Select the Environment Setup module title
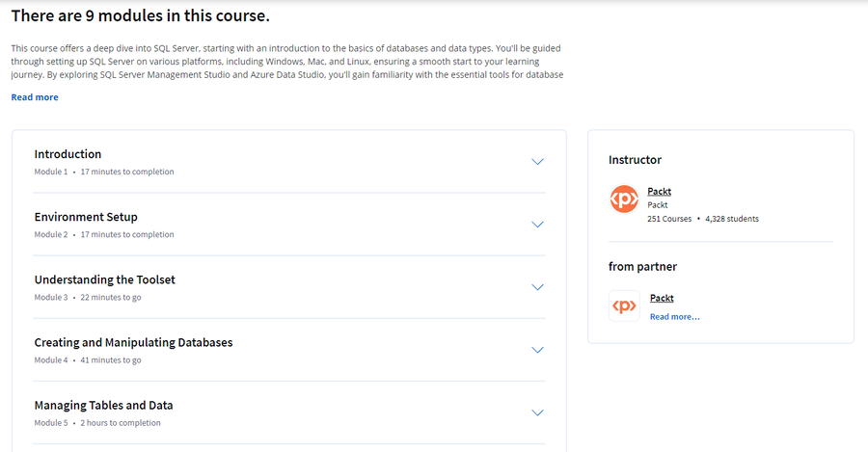868x452 pixels. 86,217
